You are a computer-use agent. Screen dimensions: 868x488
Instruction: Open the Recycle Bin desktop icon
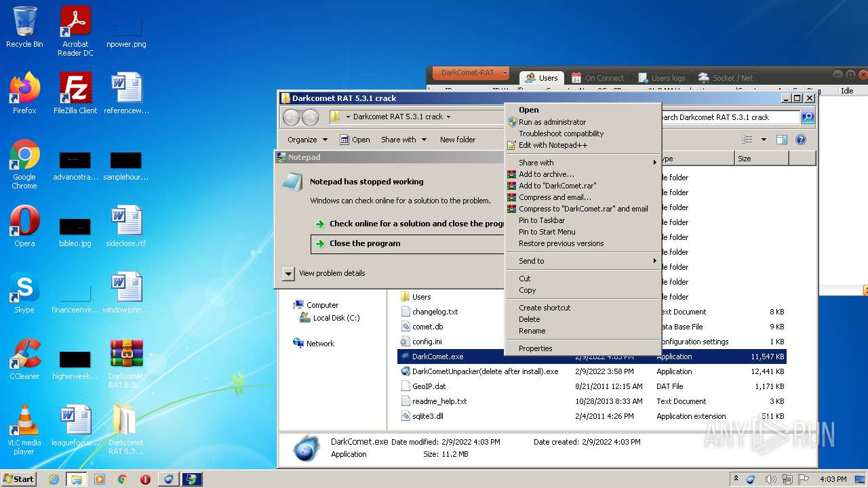tap(24, 27)
